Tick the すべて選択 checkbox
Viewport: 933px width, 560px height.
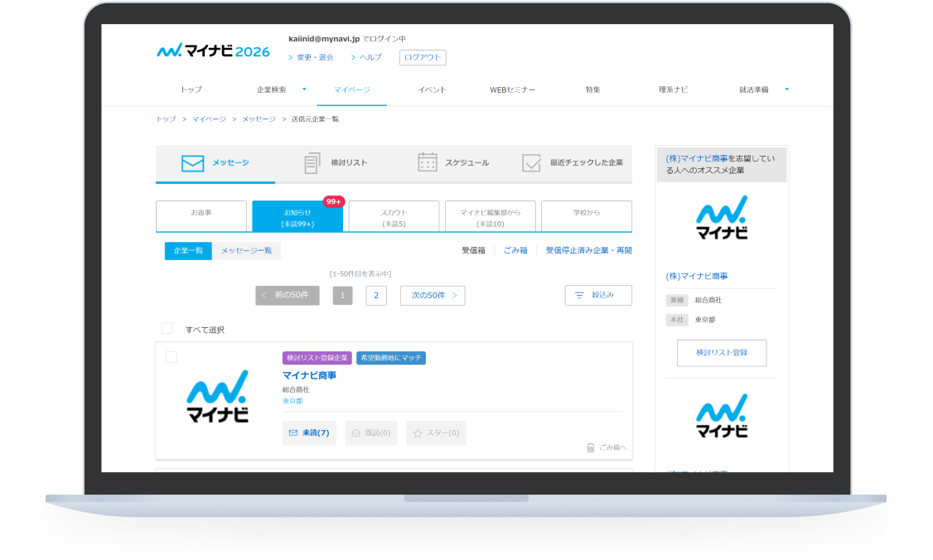click(x=167, y=329)
